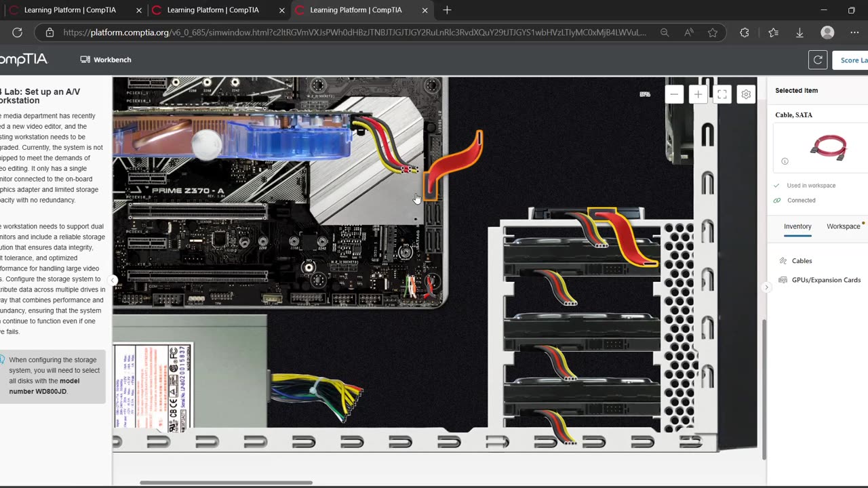Click the right panel vertical scrollbar
This screenshot has width=868, height=488.
(x=763, y=390)
